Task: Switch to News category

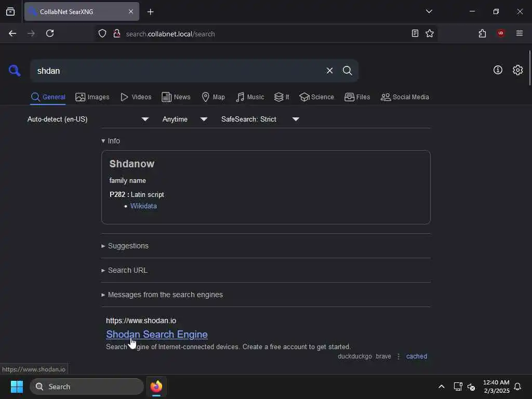Action: point(176,97)
